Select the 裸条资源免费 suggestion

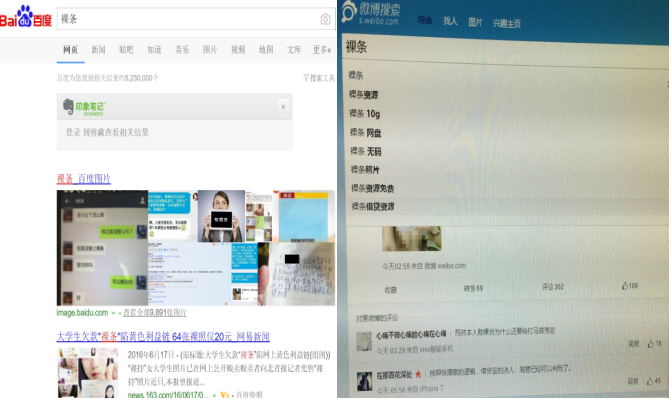tap(372, 188)
